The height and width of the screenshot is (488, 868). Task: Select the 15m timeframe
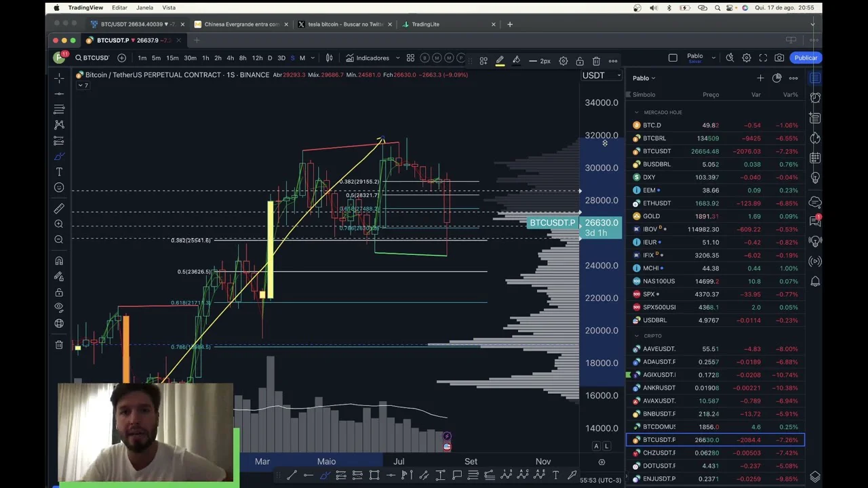[172, 58]
